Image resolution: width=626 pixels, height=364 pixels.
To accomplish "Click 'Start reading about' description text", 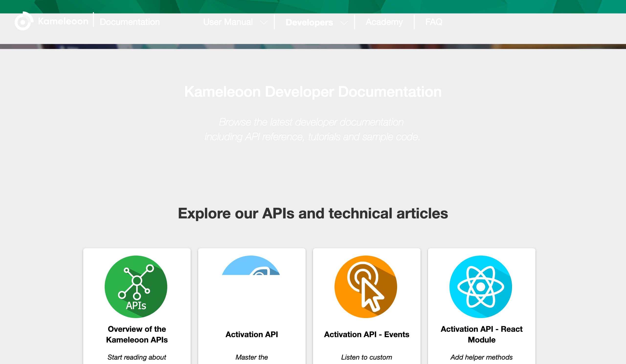I will pos(137,357).
